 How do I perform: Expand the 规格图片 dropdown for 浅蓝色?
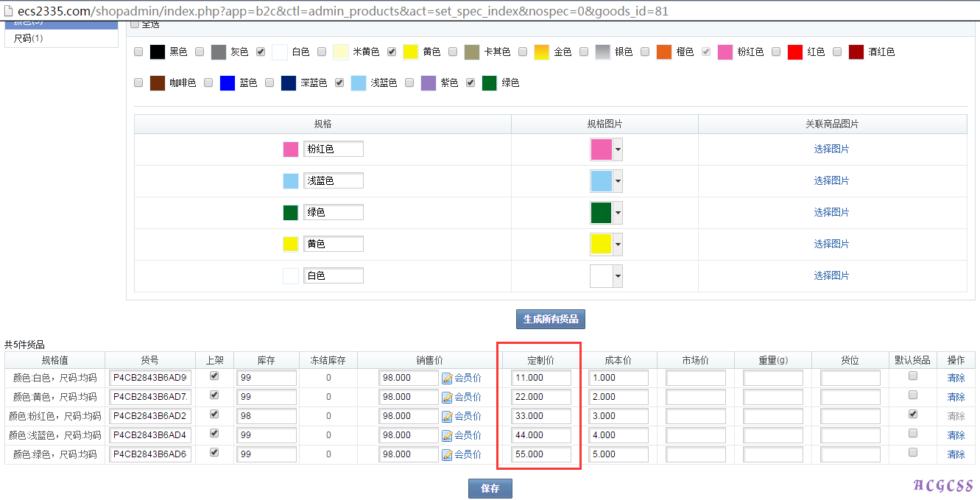pyautogui.click(x=618, y=181)
